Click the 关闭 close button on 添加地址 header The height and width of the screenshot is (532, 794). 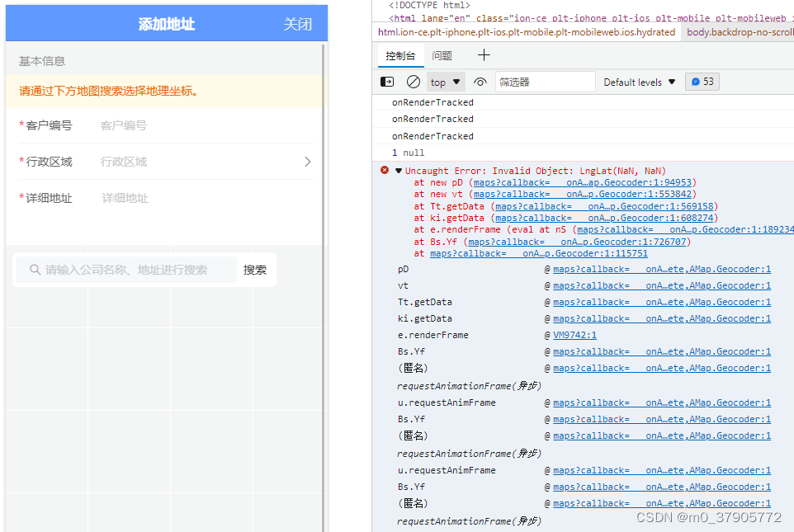click(x=297, y=25)
